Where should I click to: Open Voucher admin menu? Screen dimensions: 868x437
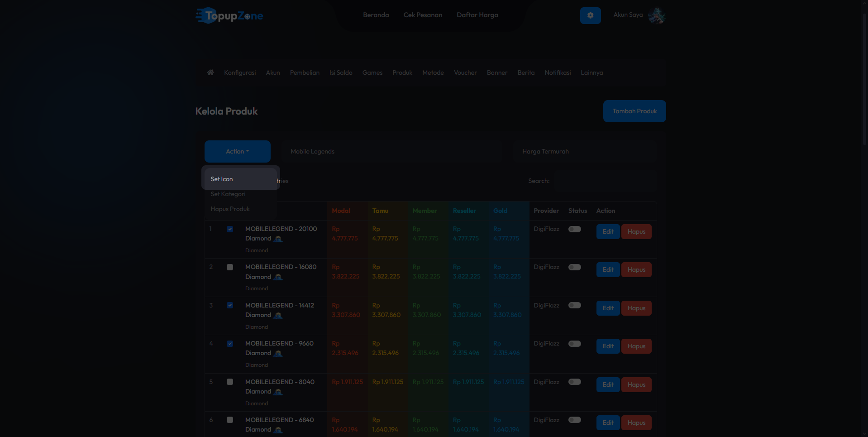click(465, 72)
